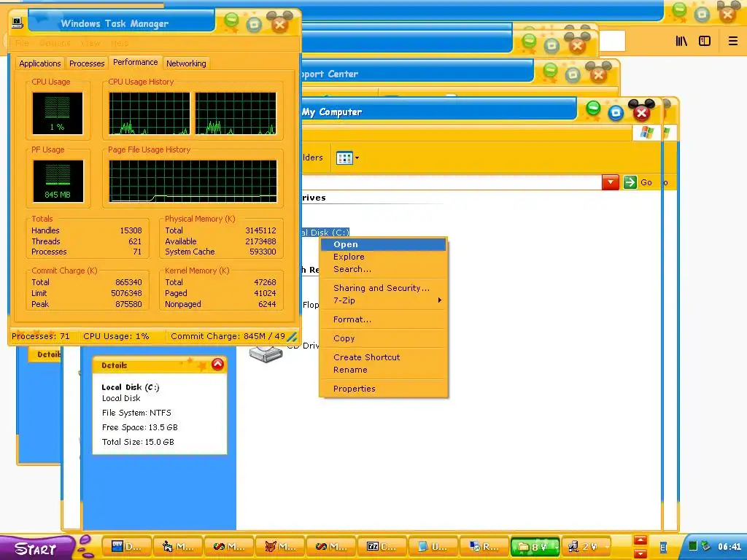
Task: Switch to the Applications tab
Action: point(40,63)
